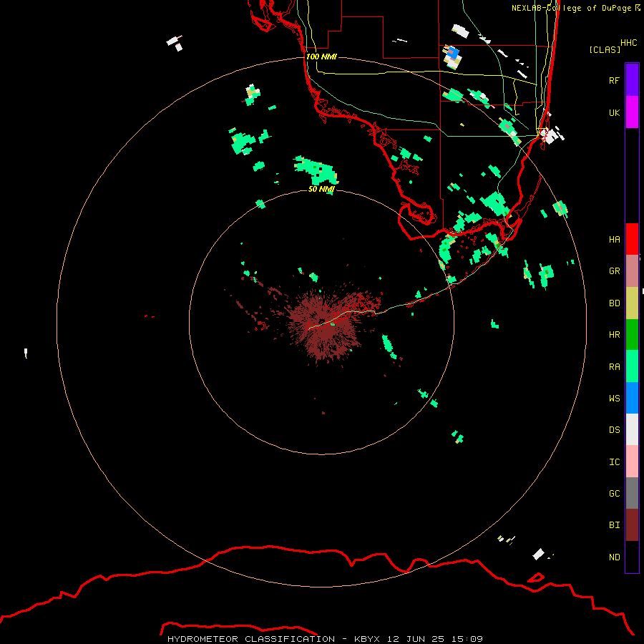This screenshot has width=644, height=644.
Task: Select the GR dusty-pink legend swatch
Action: tap(632, 271)
